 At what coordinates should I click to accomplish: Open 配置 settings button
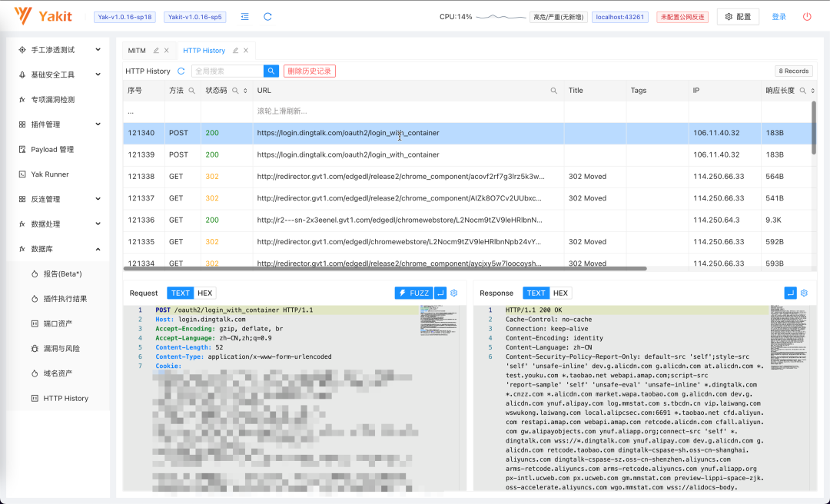738,17
